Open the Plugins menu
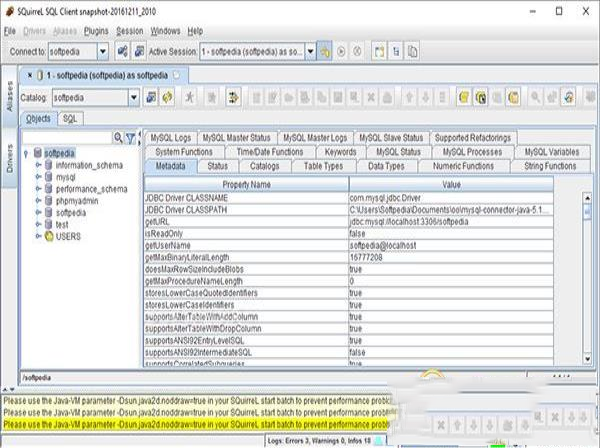 coord(96,31)
